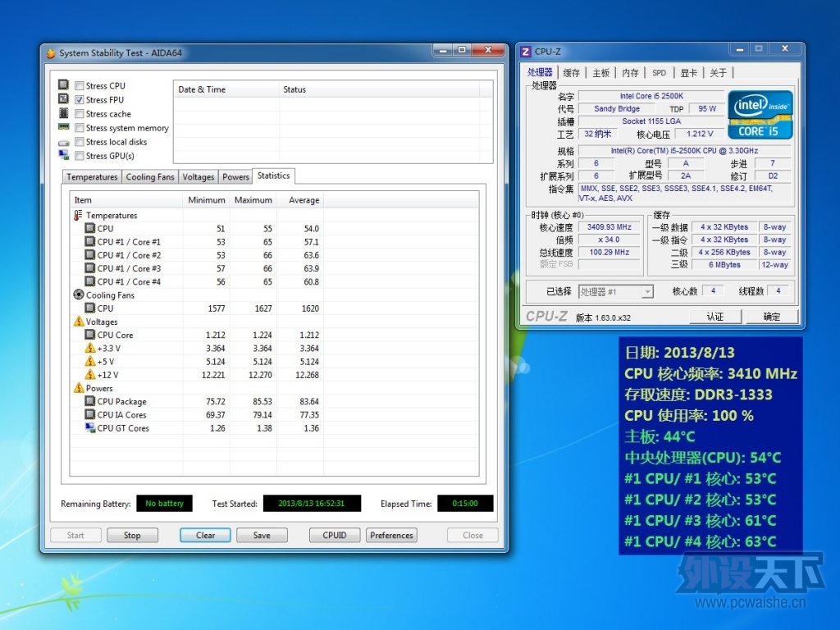The image size is (840, 630).
Task: Open the 主板 tab in CPU-Z
Action: [x=601, y=73]
